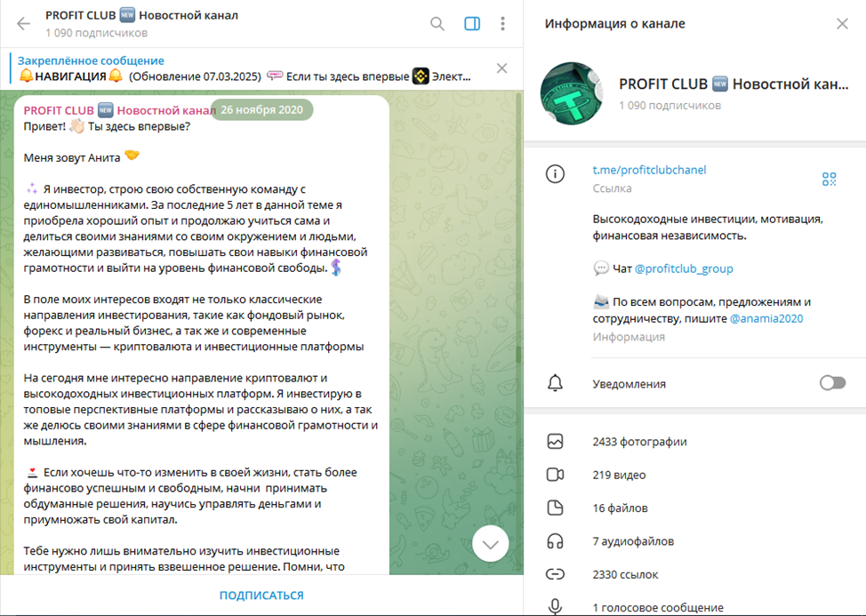Close the channel info panel
This screenshot has width=866, height=616.
[x=842, y=24]
